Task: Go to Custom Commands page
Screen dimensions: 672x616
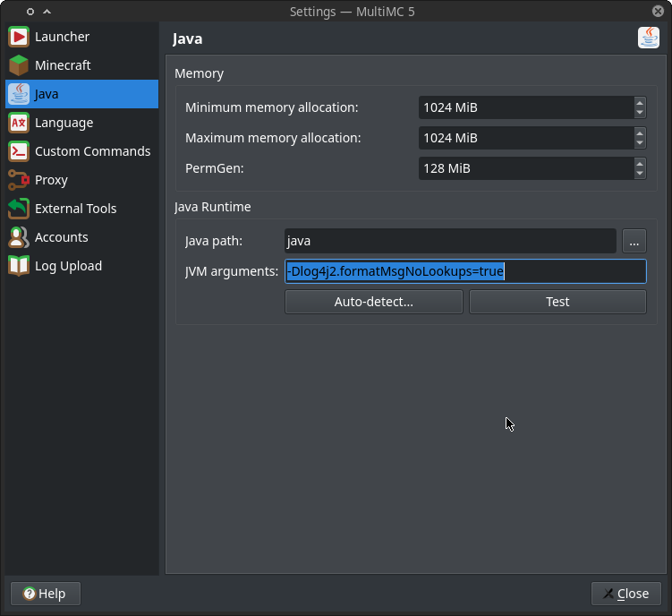Action: click(81, 151)
